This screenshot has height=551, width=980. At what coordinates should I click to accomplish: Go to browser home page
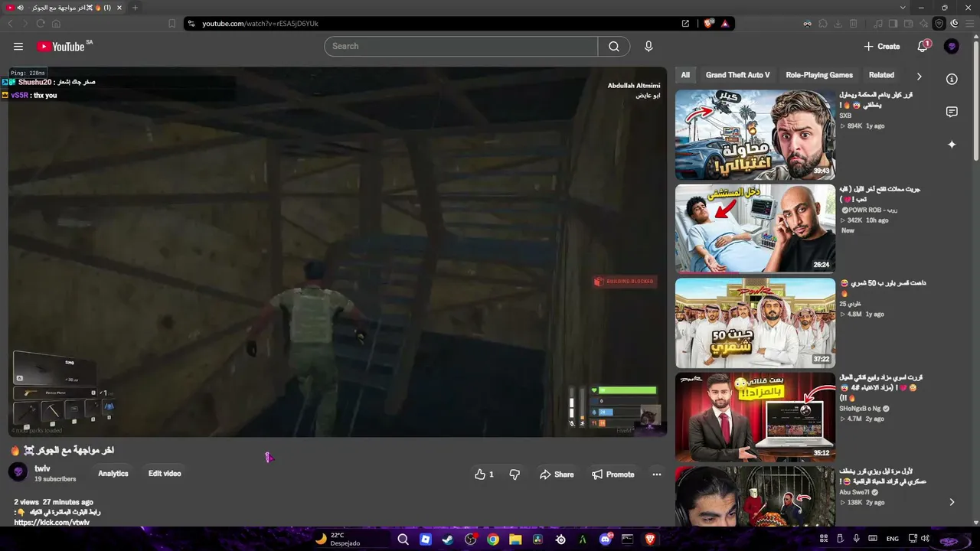tap(56, 24)
